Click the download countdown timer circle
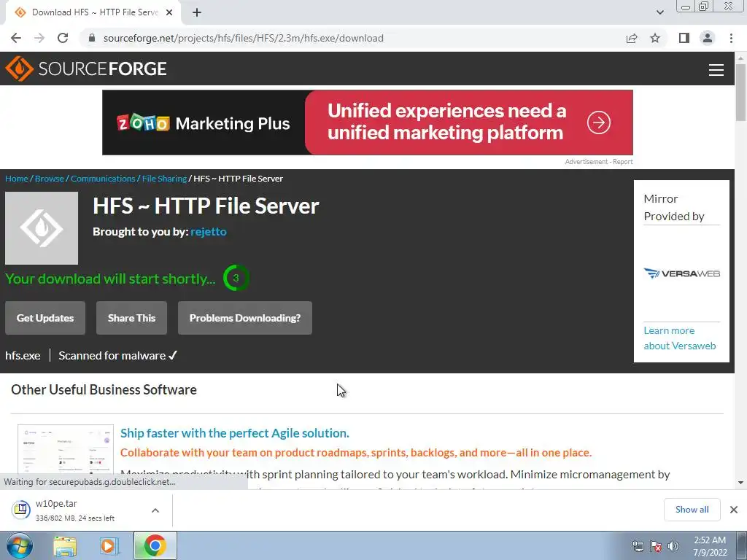The height and width of the screenshot is (560, 747). tap(236, 278)
